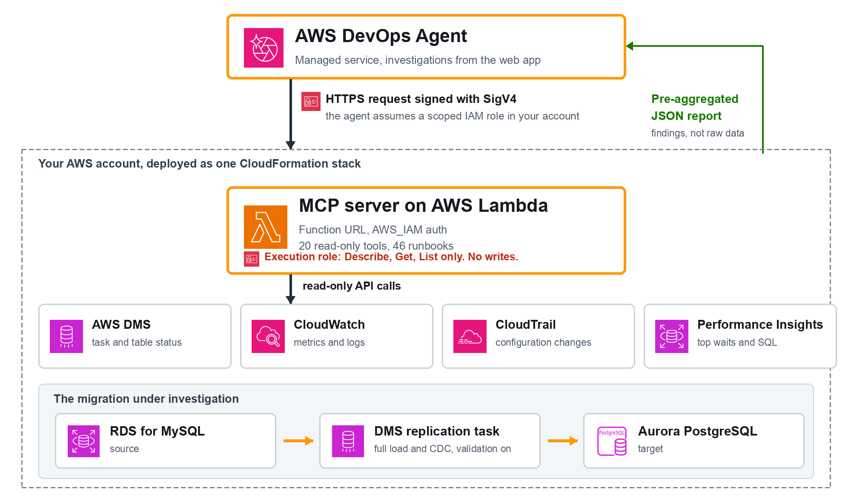The height and width of the screenshot is (504, 851).
Task: Click 'task and table status' text
Action: [137, 342]
